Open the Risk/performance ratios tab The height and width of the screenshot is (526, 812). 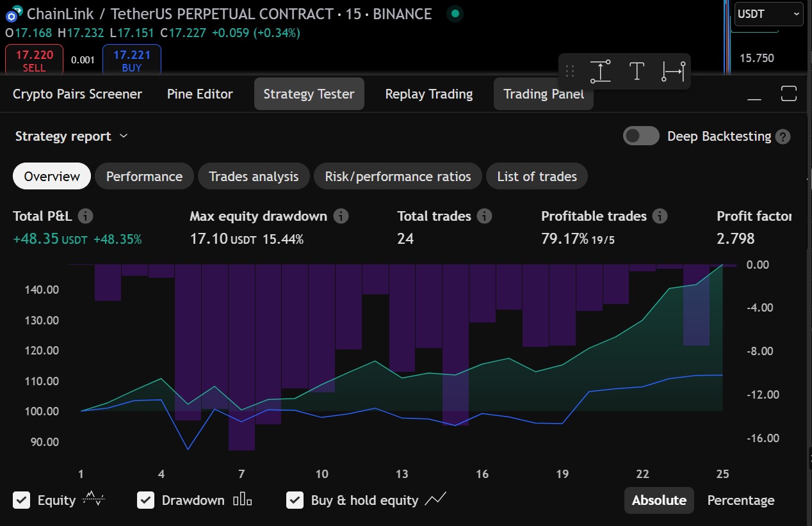point(398,176)
